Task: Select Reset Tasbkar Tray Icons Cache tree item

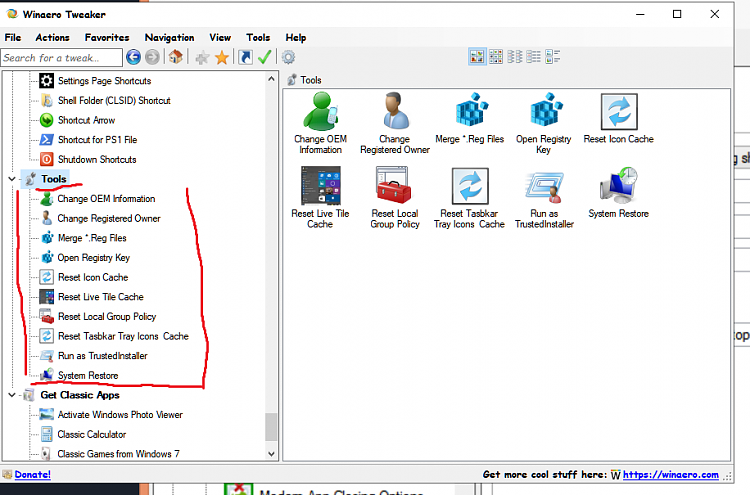Action: point(123,336)
